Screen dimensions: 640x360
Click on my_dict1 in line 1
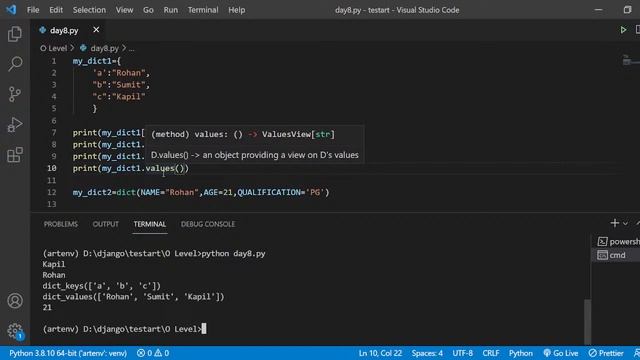pos(92,61)
